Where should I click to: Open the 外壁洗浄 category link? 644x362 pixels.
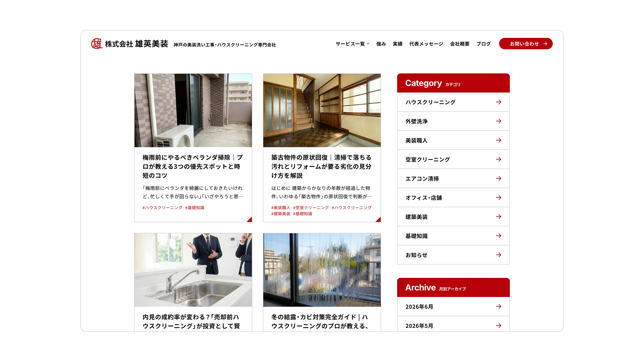point(453,121)
